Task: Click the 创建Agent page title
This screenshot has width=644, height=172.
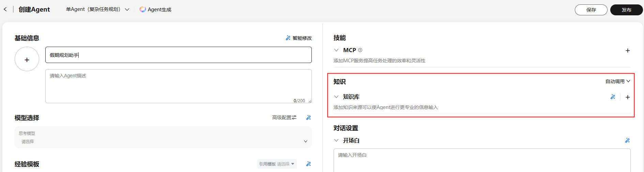Action: click(34, 10)
